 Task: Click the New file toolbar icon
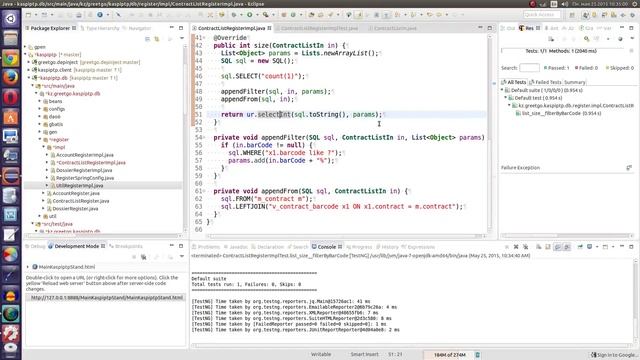(29, 15)
